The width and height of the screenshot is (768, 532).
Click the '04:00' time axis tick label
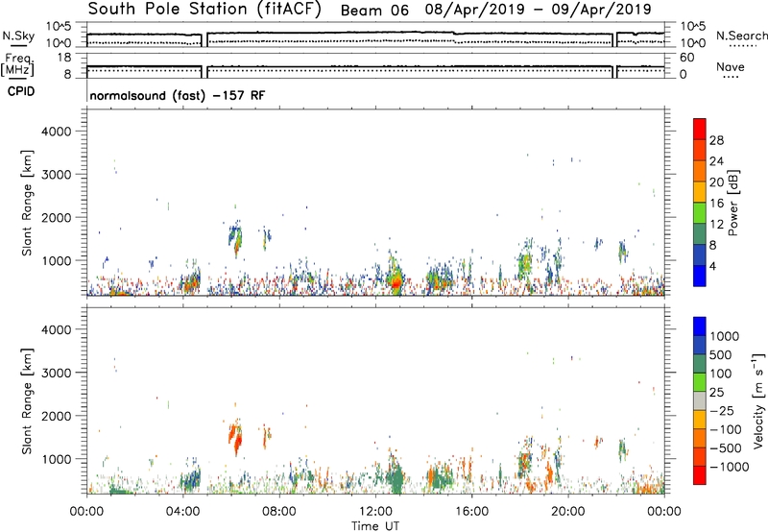click(x=182, y=512)
